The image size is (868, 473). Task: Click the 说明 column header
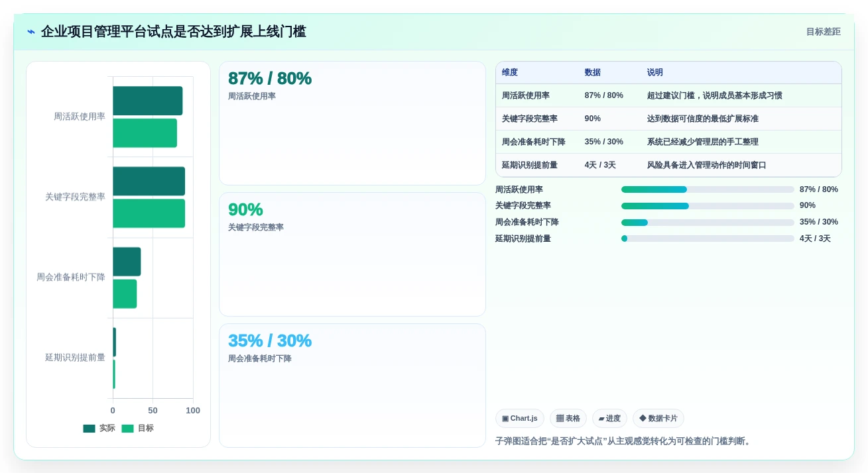[655, 73]
